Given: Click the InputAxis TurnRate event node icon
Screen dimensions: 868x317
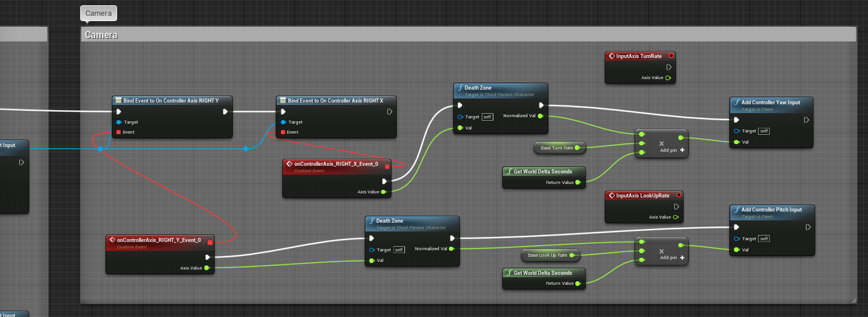Looking at the screenshot, I should pos(611,56).
